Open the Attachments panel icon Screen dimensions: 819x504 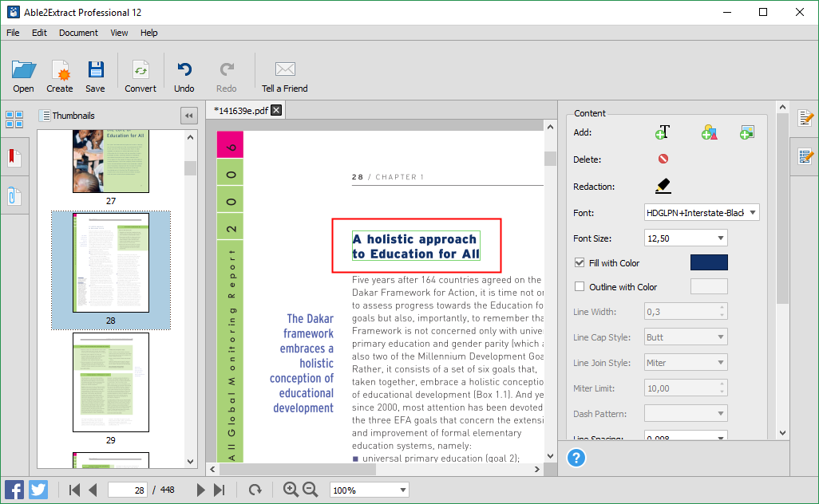[14, 195]
